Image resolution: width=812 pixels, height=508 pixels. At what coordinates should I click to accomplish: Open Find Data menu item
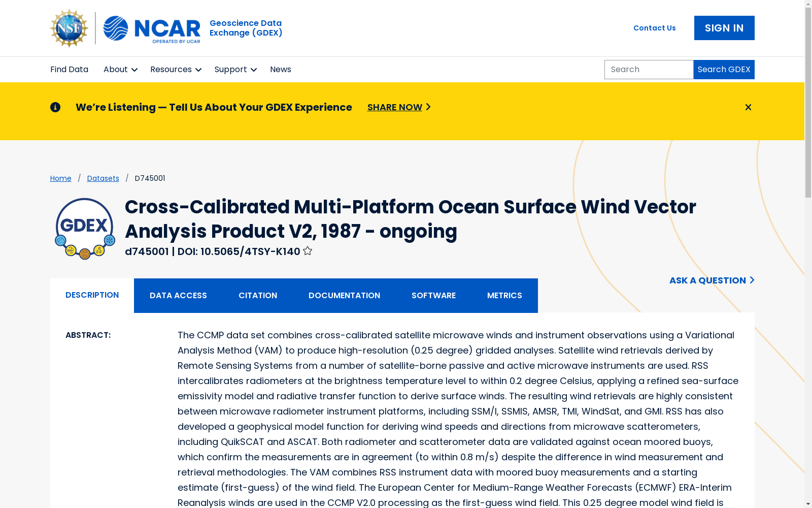(69, 70)
